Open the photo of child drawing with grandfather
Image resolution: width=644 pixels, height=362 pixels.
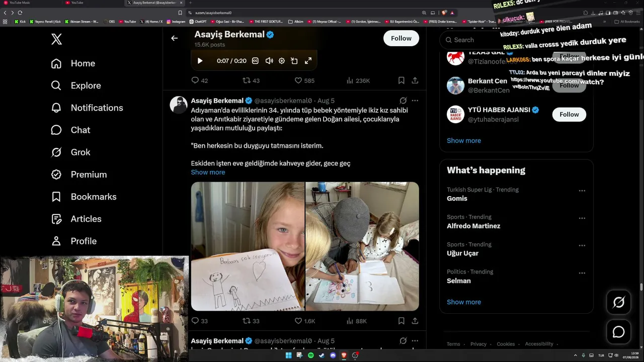[362, 246]
